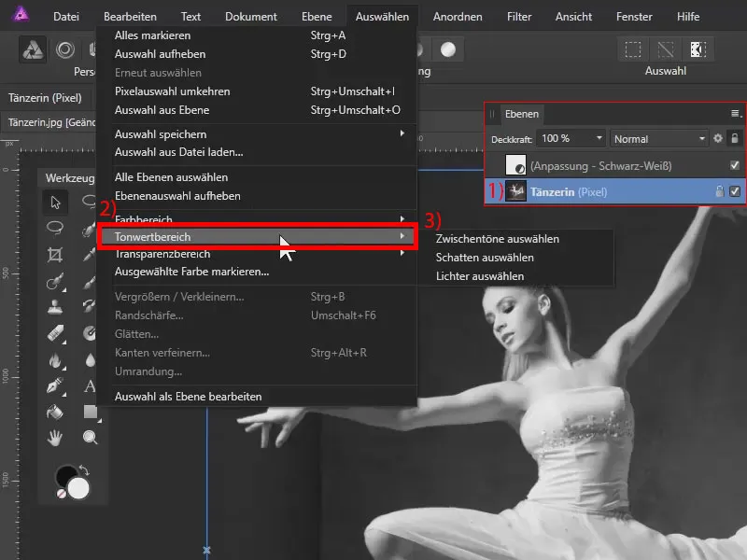Select the Blur droplet tool
747x560 pixels.
coord(90,360)
